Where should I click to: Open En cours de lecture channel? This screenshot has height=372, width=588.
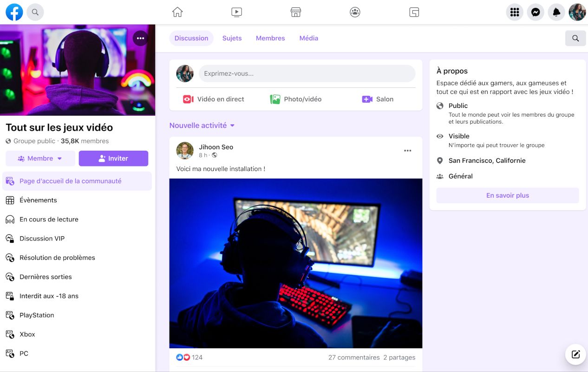pyautogui.click(x=77, y=219)
